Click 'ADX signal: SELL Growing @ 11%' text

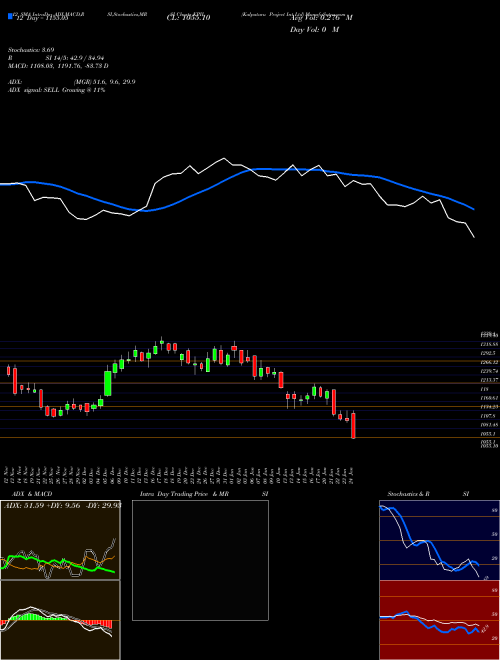click(x=57, y=90)
